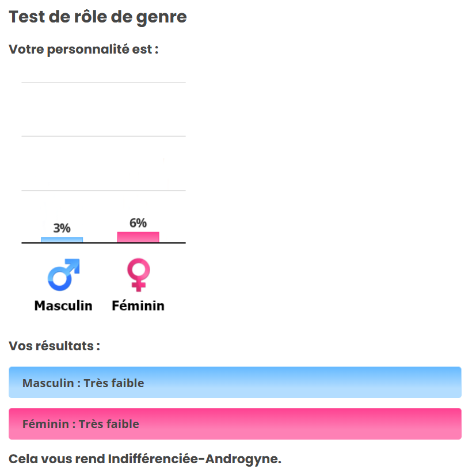Click the blue male symbol icon
This screenshot has width=476, height=473.
63,275
